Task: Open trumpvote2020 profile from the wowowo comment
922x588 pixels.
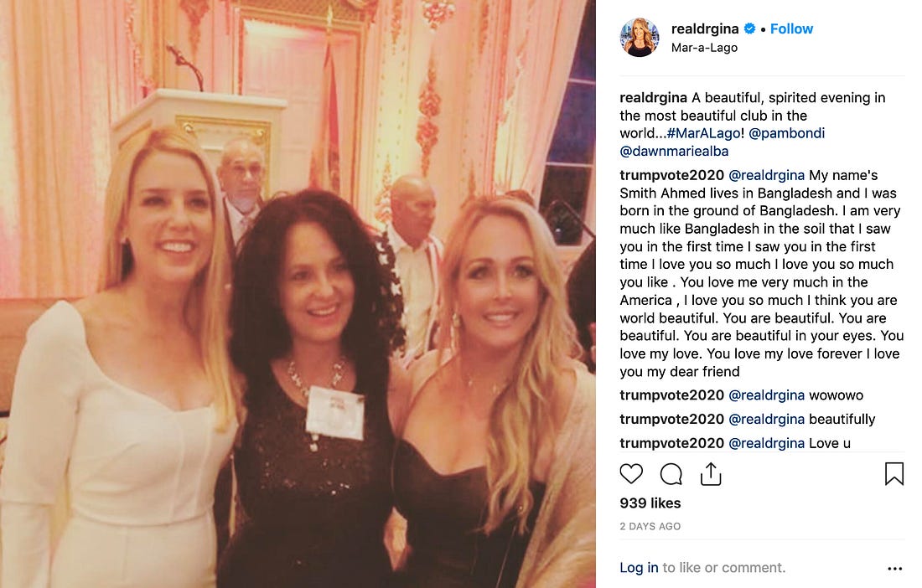Action: tap(671, 395)
